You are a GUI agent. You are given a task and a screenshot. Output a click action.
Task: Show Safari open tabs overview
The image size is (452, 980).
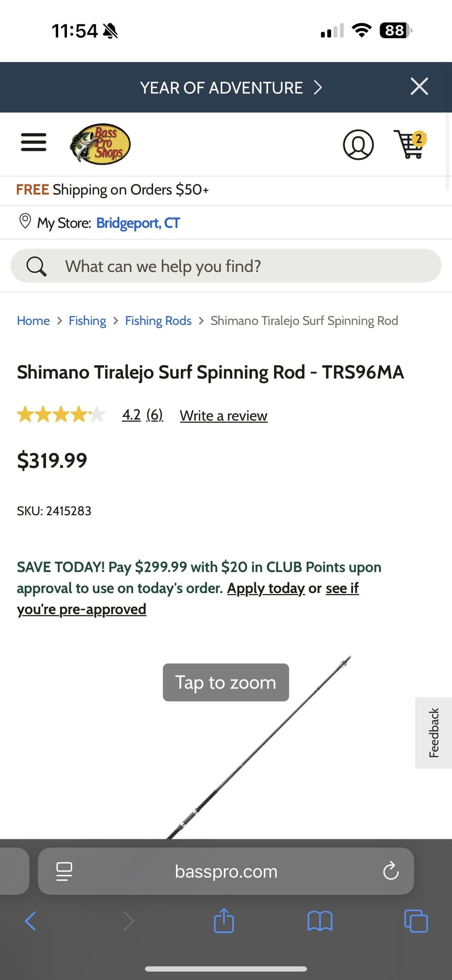pos(416,921)
